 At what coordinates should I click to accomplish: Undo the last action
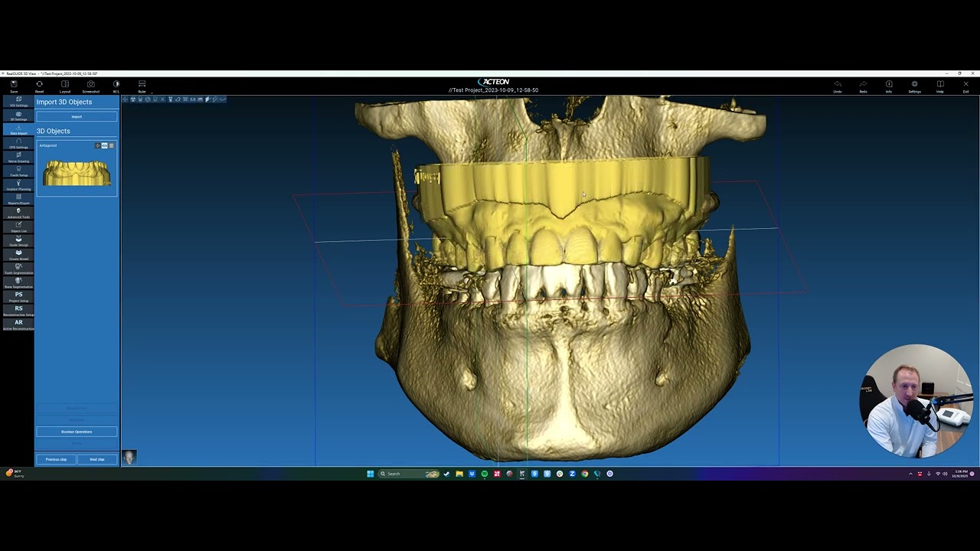tap(838, 86)
